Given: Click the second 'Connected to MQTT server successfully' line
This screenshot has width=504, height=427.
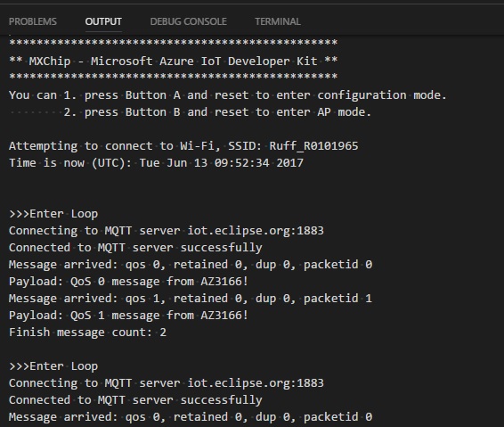Looking at the screenshot, I should [135, 400].
